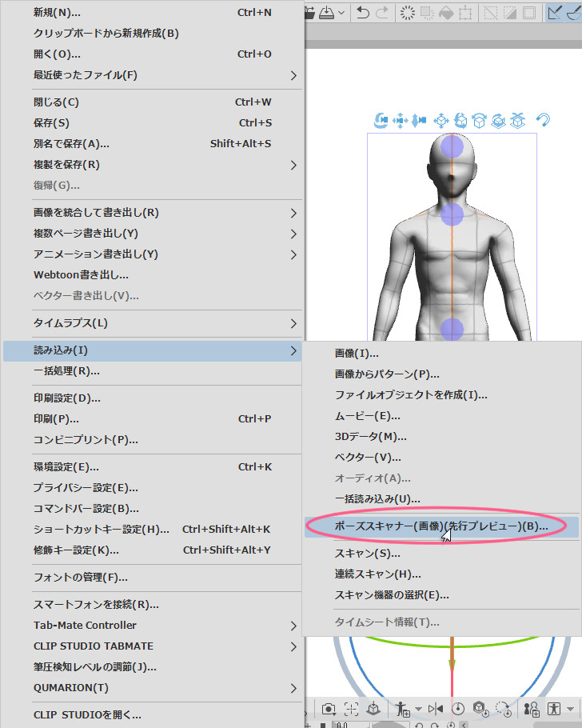Choose ファイルオブジェクトを作成(I)... in submenu

(441, 395)
